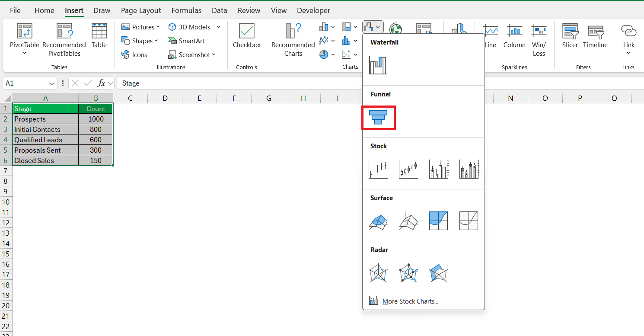Insert the Filled Radar chart
The height and width of the screenshot is (336, 644).
point(439,273)
